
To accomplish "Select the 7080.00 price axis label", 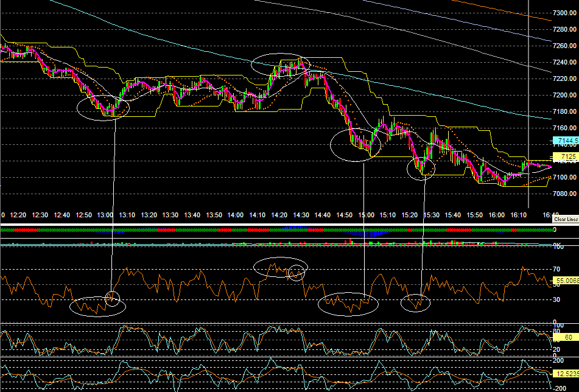I will tap(564, 194).
